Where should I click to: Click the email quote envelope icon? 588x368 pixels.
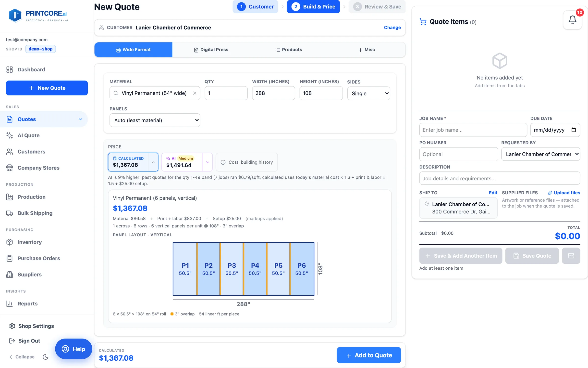pos(571,256)
